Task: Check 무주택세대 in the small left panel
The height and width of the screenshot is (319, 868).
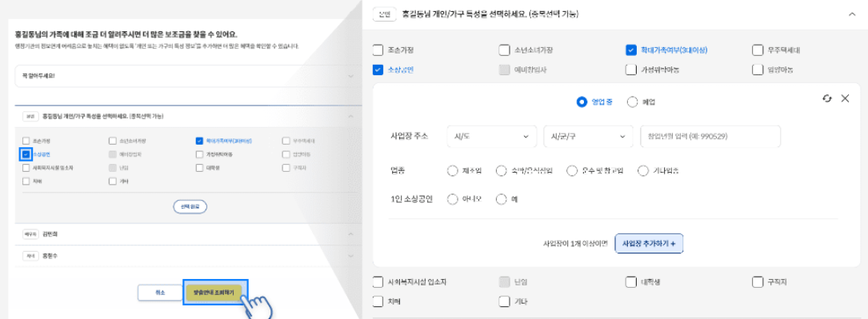Action: click(286, 141)
